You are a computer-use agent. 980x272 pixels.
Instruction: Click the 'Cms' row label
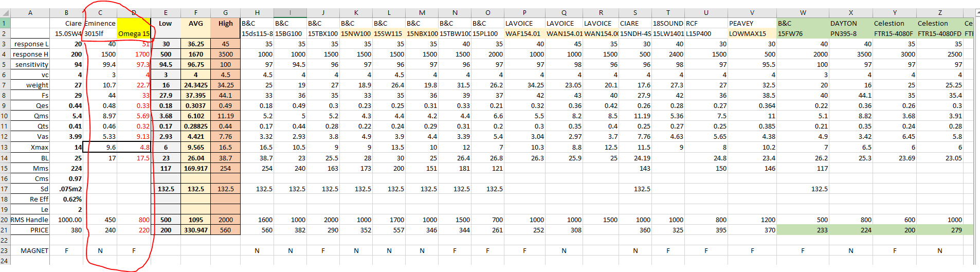(x=30, y=178)
